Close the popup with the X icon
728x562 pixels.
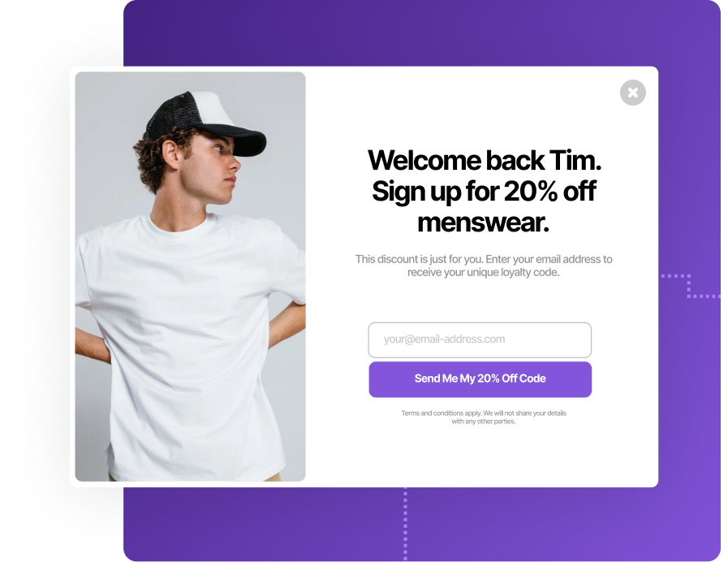(x=632, y=93)
